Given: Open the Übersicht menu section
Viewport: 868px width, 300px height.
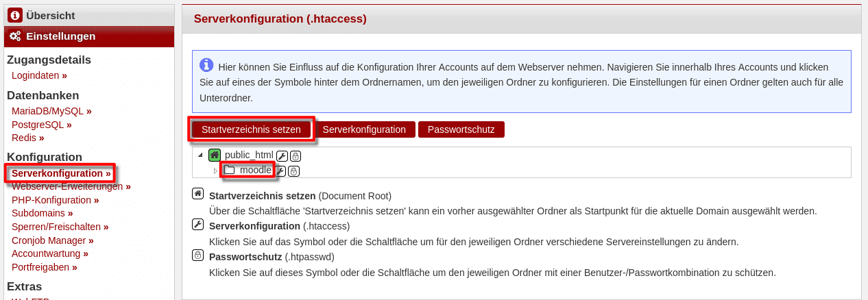Looking at the screenshot, I should tap(50, 15).
